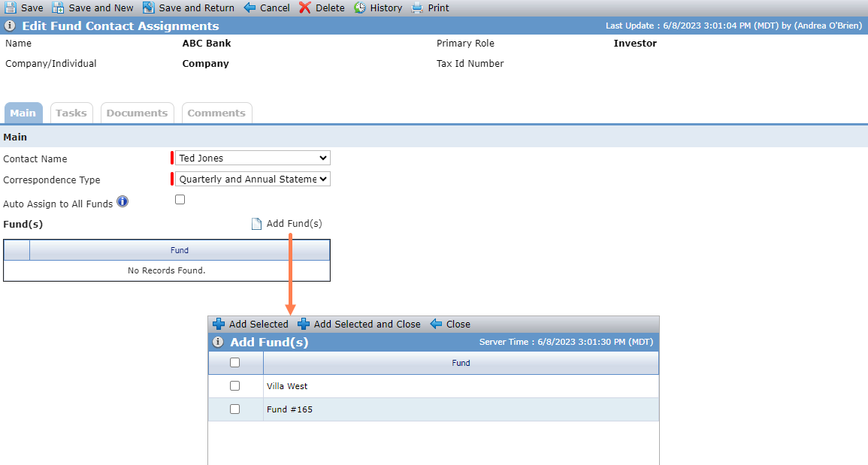Check the Villa West fund checkbox
868x465 pixels.
[234, 386]
